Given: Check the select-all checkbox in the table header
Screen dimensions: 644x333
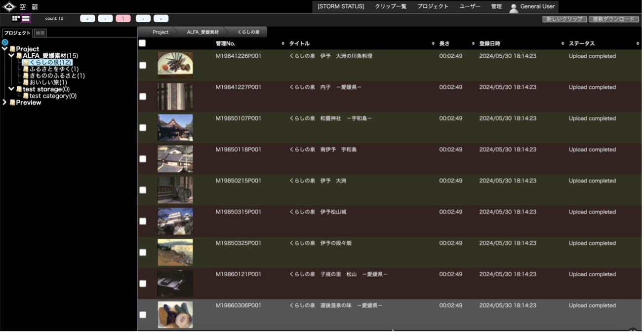Looking at the screenshot, I should [x=142, y=43].
